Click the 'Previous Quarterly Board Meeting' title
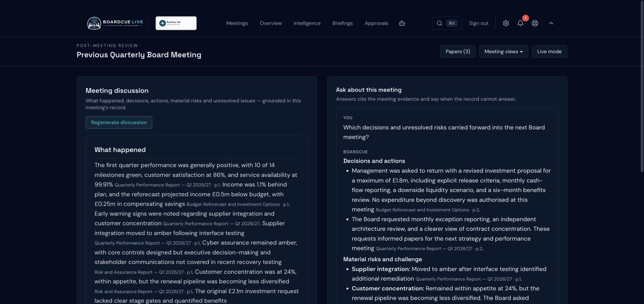The width and height of the screenshot is (644, 304). (x=139, y=55)
